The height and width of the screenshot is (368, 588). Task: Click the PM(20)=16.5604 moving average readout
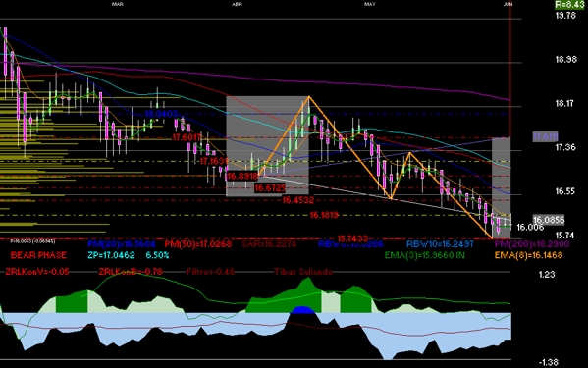click(122, 244)
